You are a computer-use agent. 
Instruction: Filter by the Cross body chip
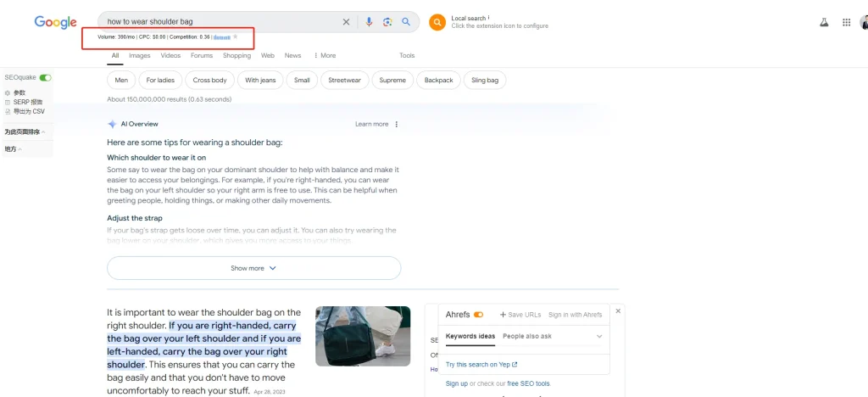click(210, 81)
